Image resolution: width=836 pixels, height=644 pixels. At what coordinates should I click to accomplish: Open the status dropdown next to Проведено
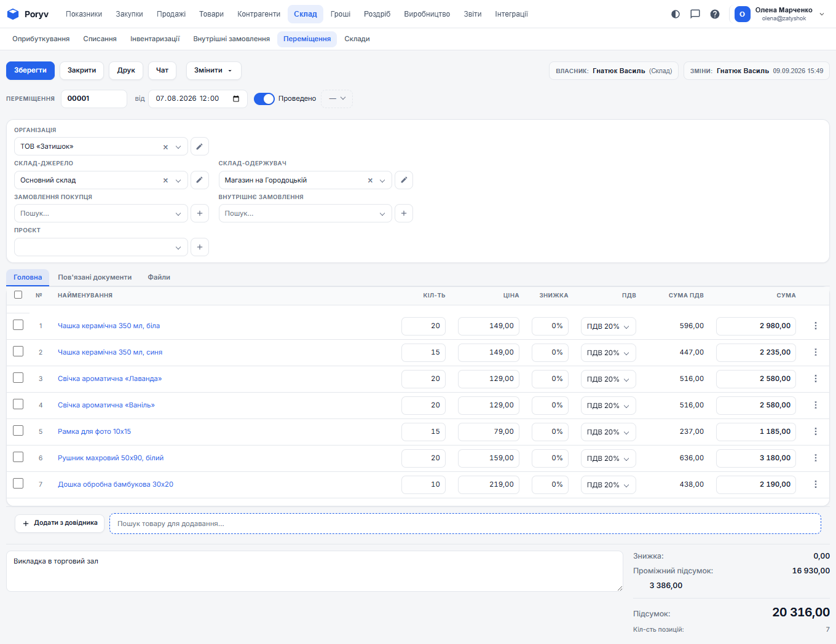coord(337,99)
